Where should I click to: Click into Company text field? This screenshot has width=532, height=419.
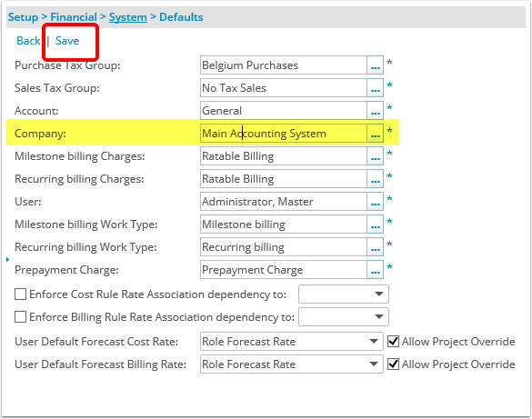(284, 134)
